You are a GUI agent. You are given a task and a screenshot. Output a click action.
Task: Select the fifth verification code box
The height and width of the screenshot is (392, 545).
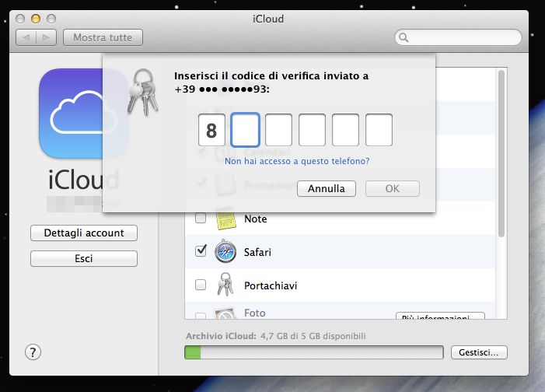[x=345, y=130]
